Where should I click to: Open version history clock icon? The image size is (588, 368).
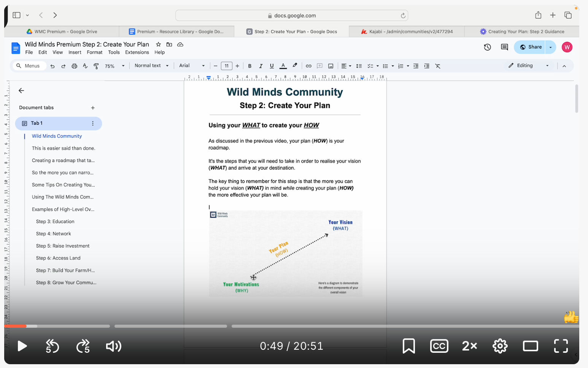click(x=488, y=47)
